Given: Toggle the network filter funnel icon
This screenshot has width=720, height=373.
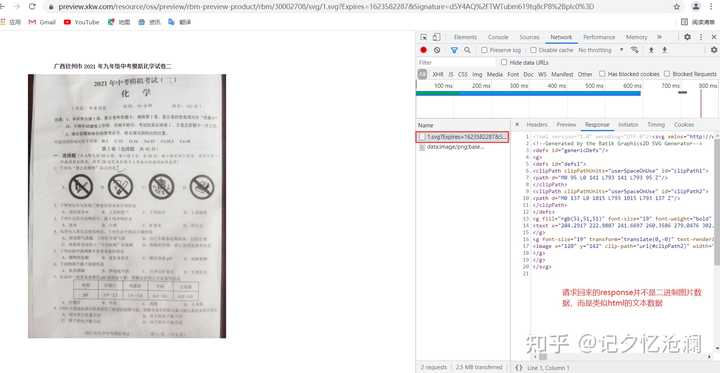Looking at the screenshot, I should 454,50.
